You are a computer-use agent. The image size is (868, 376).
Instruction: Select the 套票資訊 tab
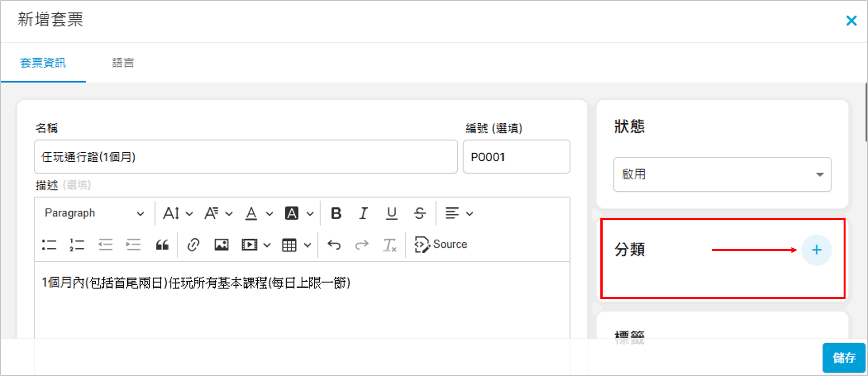pos(43,63)
